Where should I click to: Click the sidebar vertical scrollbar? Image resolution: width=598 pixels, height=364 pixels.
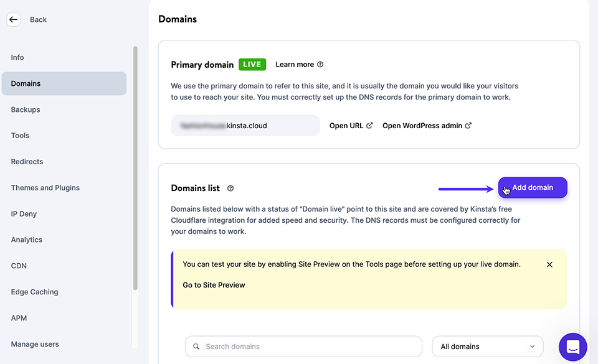(x=135, y=168)
